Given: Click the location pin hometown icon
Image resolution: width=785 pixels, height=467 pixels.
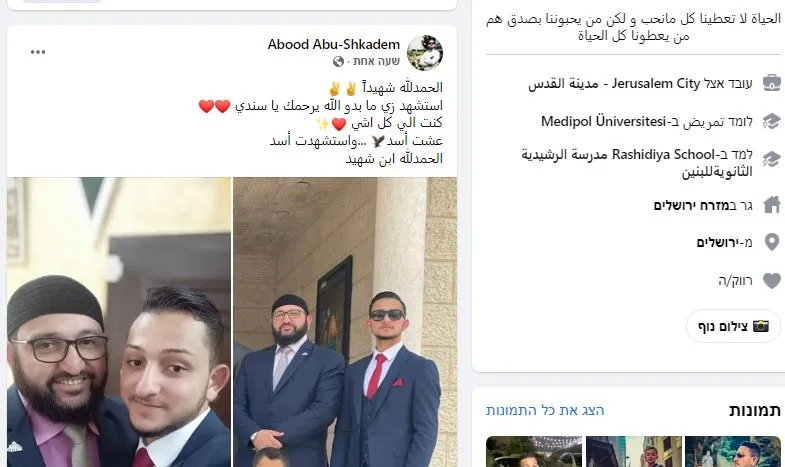Looking at the screenshot, I should [771, 242].
